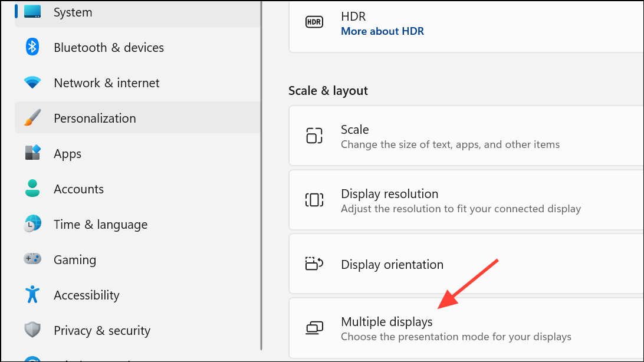The width and height of the screenshot is (644, 362).
Task: Select the Gaming text label in the sidebar
Action: (74, 260)
